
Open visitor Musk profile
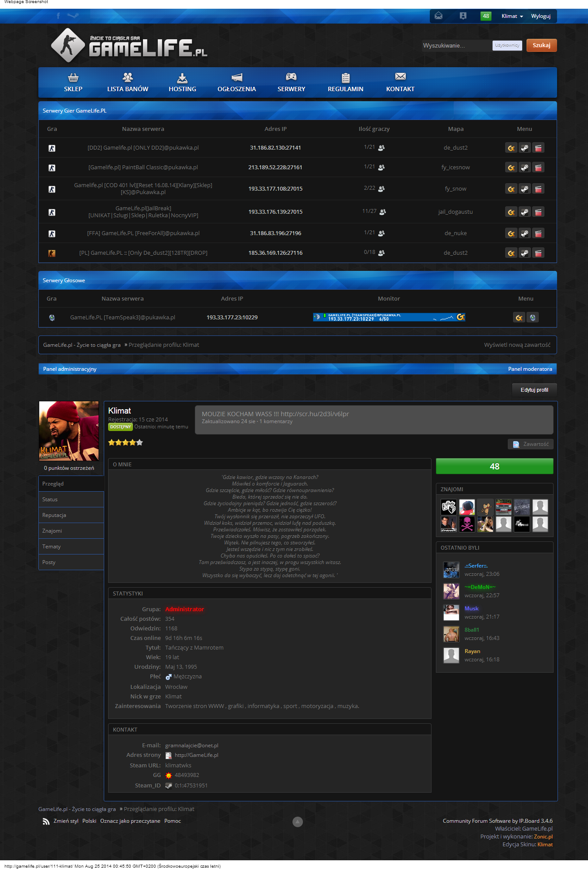pos(471,609)
